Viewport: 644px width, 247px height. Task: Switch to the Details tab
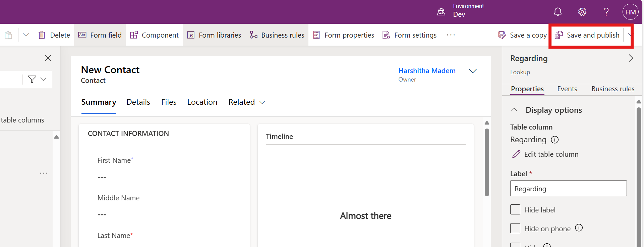138,102
